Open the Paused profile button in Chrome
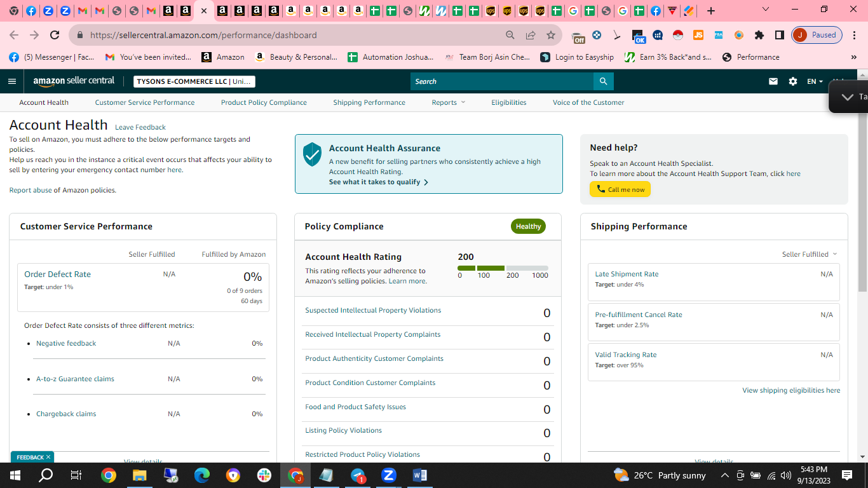The height and width of the screenshot is (488, 868). tap(817, 35)
